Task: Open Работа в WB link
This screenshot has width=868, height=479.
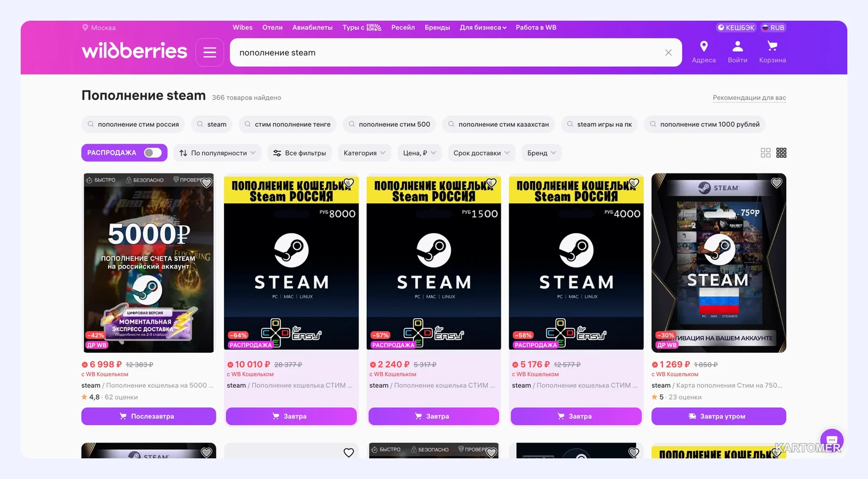Action: 536,28
